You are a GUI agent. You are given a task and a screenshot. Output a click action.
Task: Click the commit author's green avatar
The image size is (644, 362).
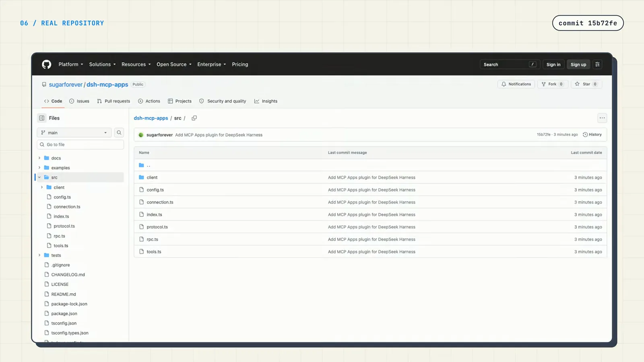[141, 135]
